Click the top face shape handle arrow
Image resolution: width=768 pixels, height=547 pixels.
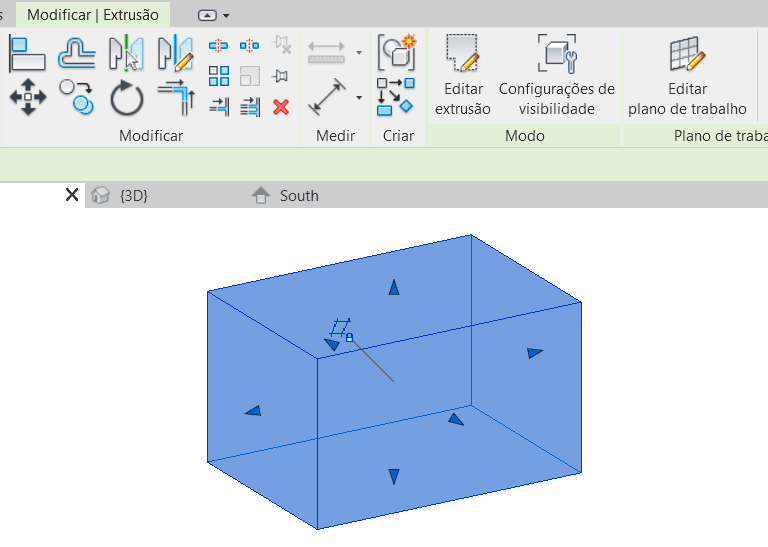(x=394, y=288)
